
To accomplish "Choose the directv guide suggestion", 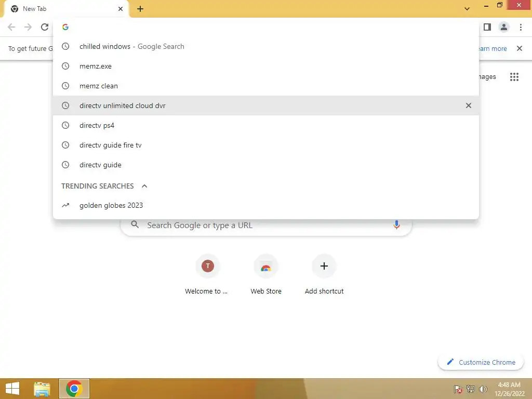I will tap(266, 165).
